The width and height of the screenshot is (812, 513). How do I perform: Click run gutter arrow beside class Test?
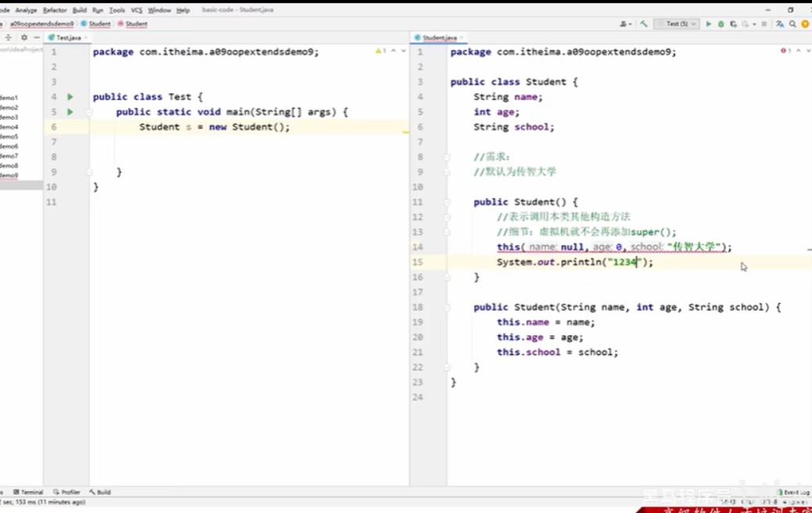(x=70, y=97)
